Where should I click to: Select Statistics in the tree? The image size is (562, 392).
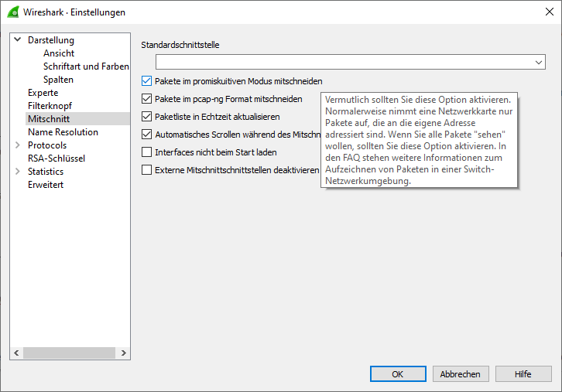pyautogui.click(x=46, y=172)
